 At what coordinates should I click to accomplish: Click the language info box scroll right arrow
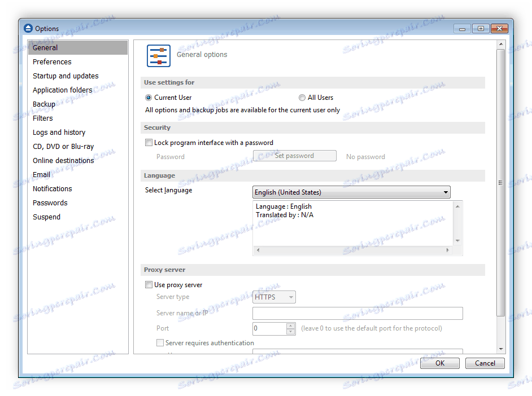(x=447, y=250)
